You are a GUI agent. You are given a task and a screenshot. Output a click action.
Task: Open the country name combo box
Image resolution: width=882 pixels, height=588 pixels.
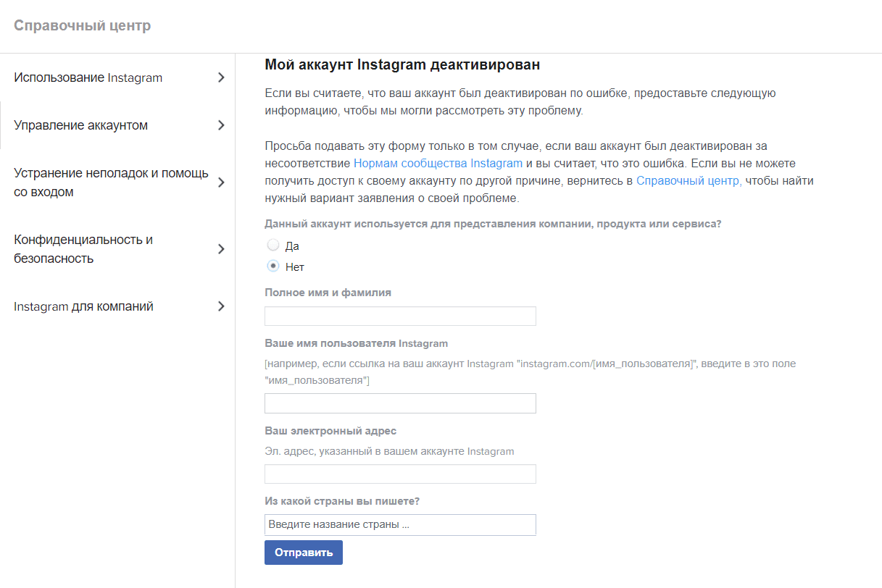point(400,525)
